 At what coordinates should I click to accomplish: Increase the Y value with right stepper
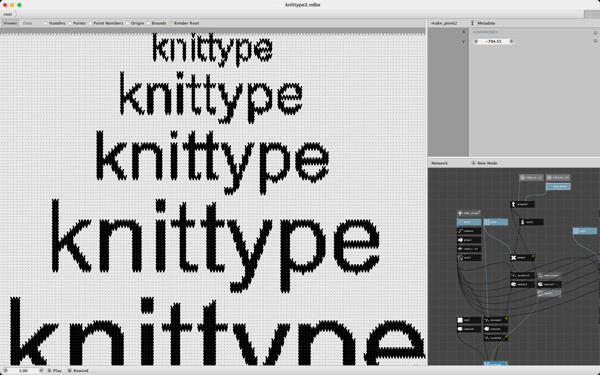click(x=511, y=41)
